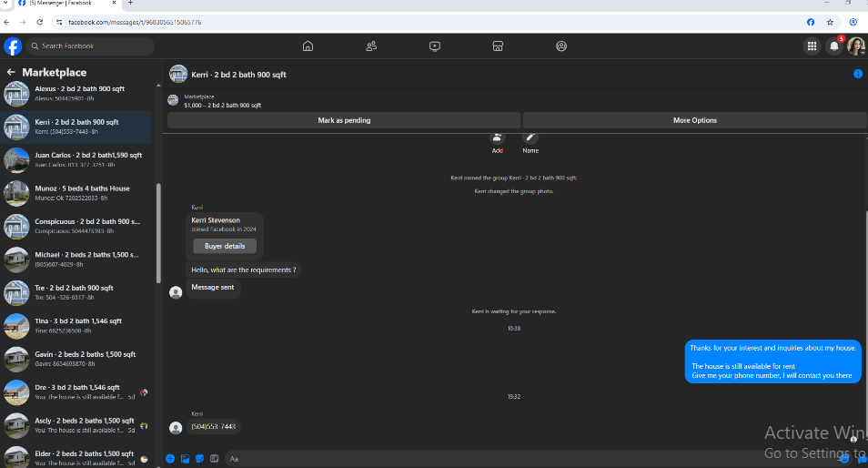Open the notifications bell icon

point(834,46)
